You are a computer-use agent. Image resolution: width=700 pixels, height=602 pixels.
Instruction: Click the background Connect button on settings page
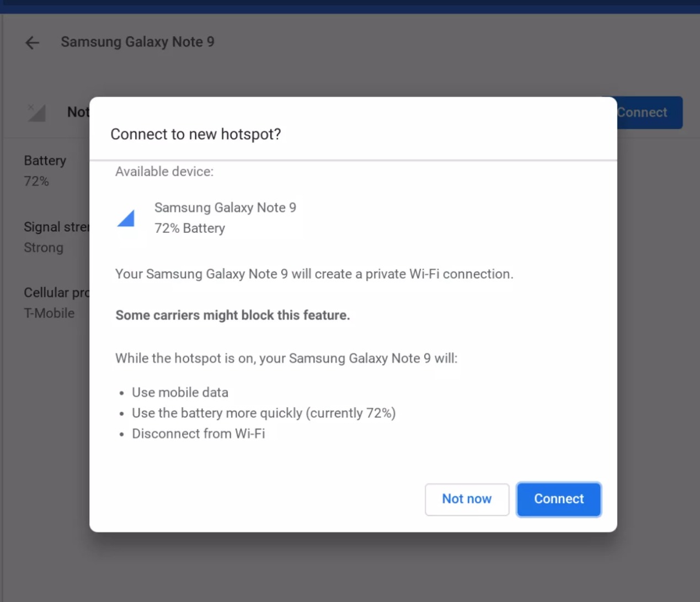[649, 113]
